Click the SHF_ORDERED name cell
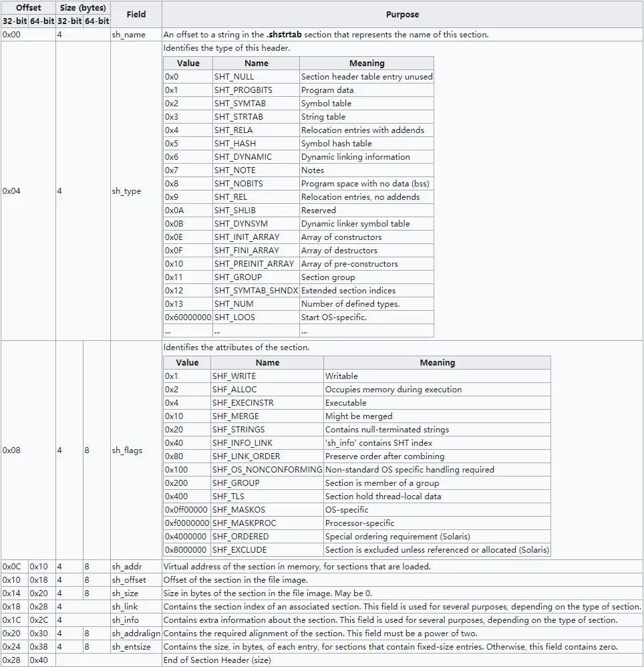This screenshot has width=644, height=667. pyautogui.click(x=267, y=537)
